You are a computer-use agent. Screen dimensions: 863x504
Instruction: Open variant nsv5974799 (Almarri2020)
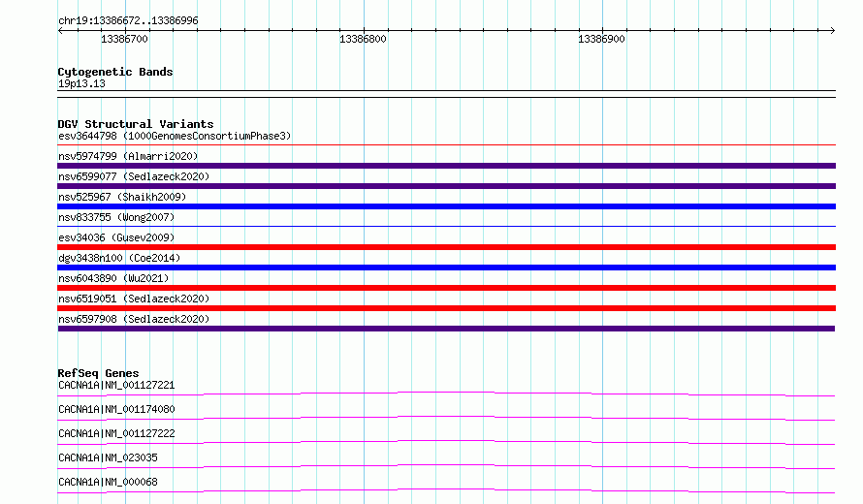[x=128, y=156]
